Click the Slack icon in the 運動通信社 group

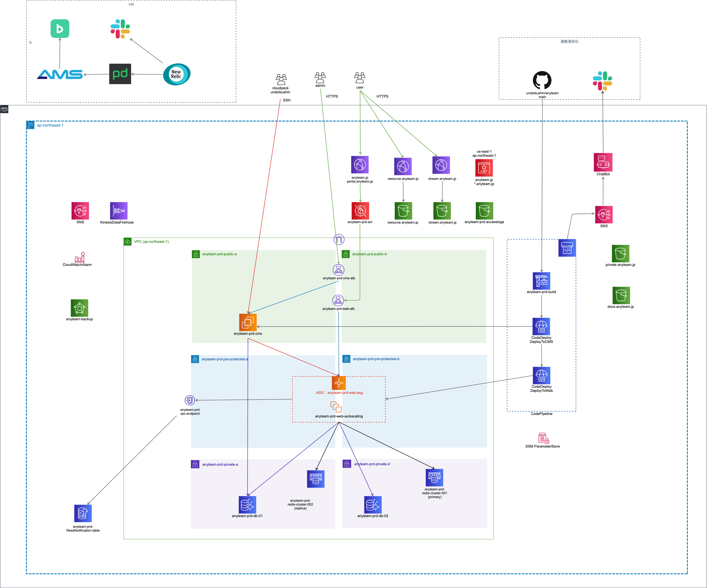[x=602, y=81]
